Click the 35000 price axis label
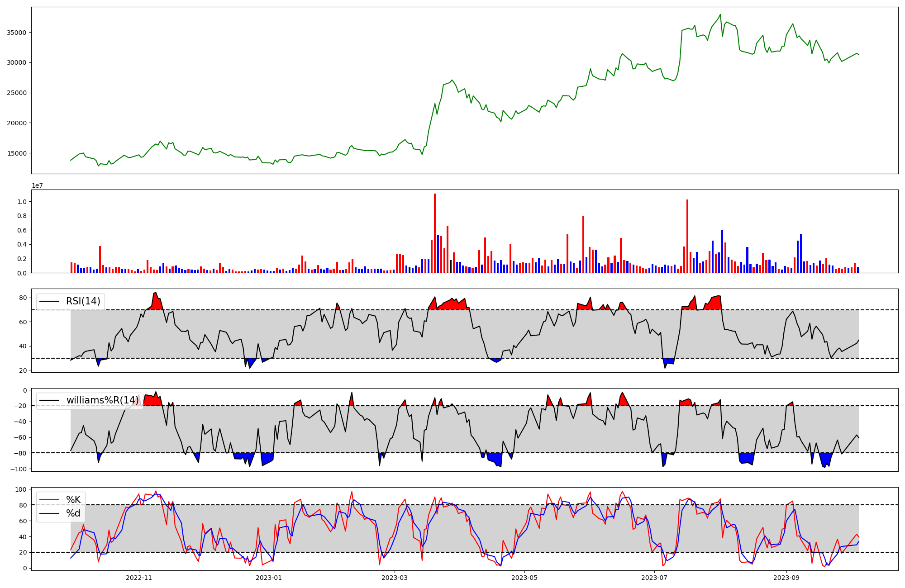This screenshot has width=905, height=588. (17, 33)
